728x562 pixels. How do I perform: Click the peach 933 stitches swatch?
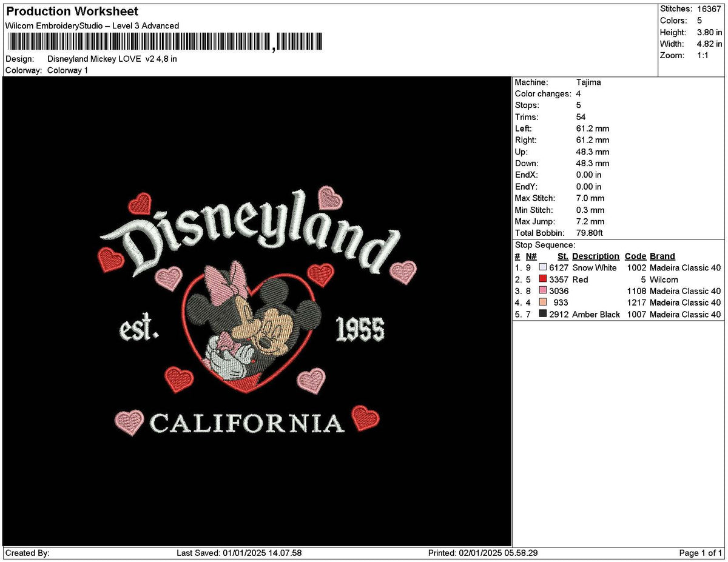point(543,302)
